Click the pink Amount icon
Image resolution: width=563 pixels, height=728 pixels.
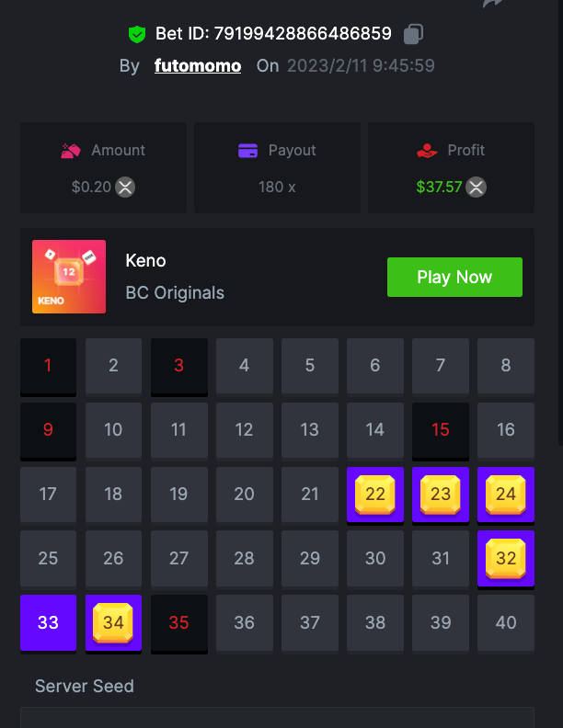click(71, 151)
